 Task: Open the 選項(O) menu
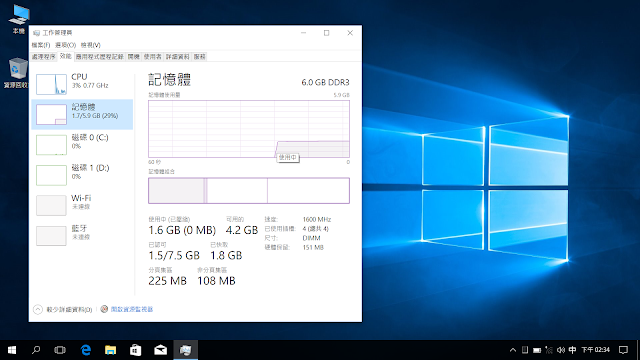pyautogui.click(x=65, y=45)
